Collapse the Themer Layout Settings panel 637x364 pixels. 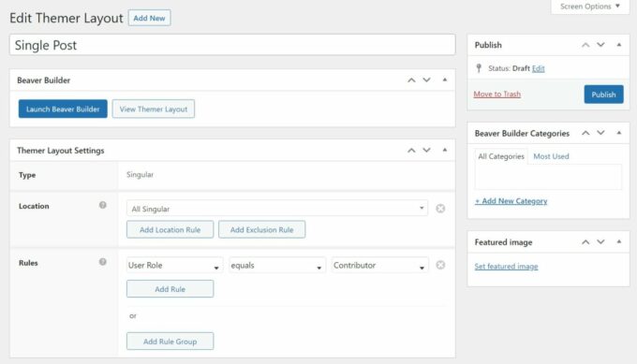pyautogui.click(x=445, y=150)
